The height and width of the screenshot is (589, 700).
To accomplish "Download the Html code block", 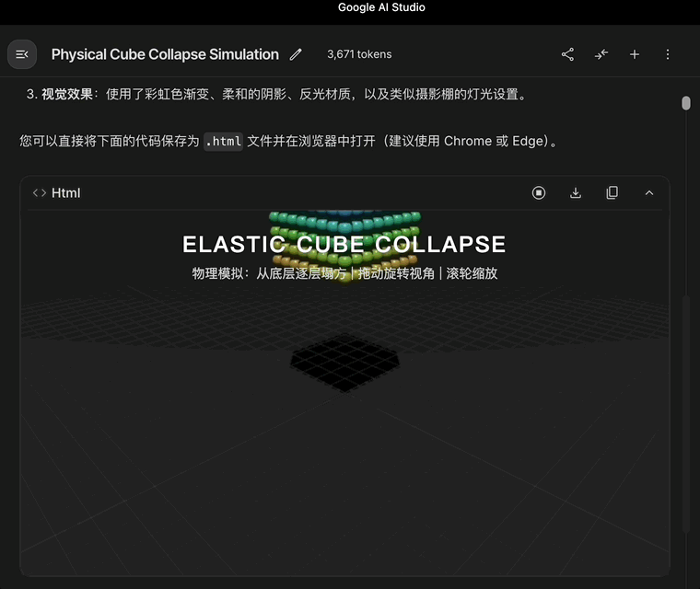I will [576, 192].
